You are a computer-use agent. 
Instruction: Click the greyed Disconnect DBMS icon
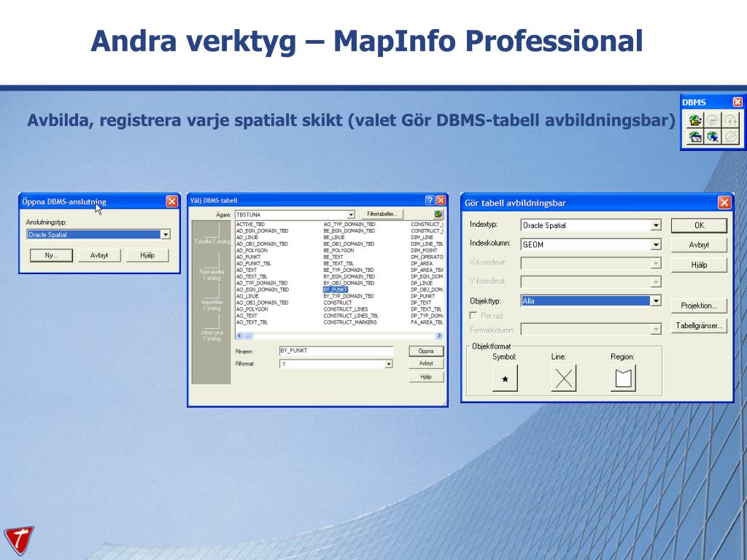pos(730,137)
